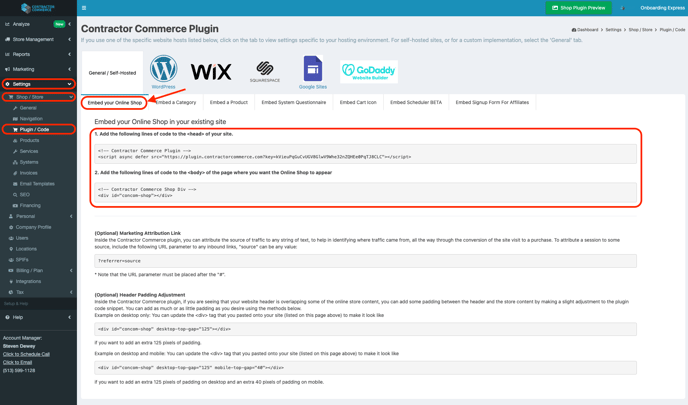The image size is (688, 405).
Task: Click the Help question mark icon
Action: click(7, 317)
